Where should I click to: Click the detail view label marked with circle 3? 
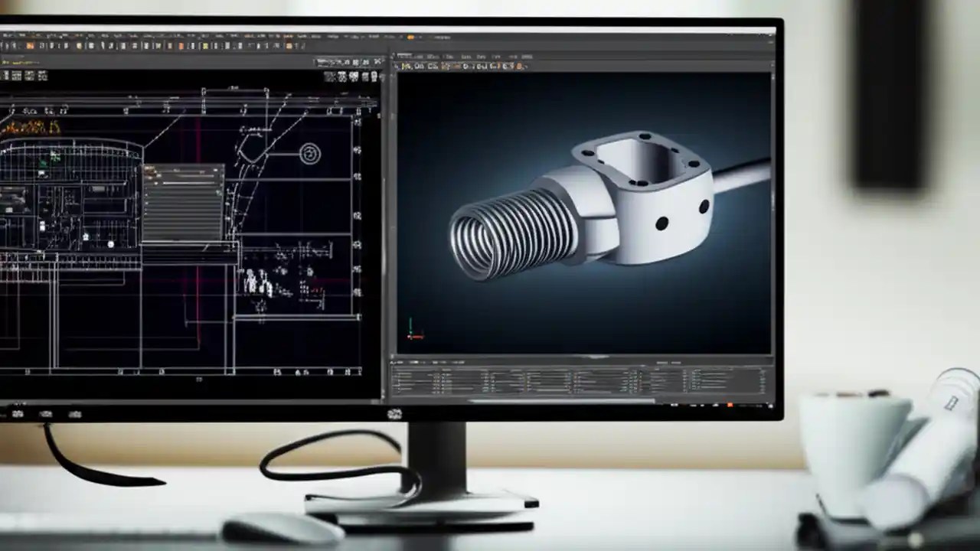[309, 155]
